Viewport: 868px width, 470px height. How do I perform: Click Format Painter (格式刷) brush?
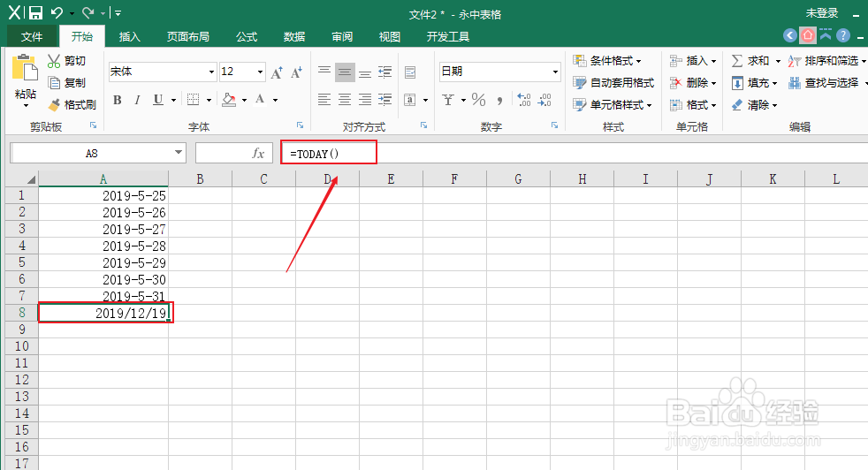click(54, 104)
